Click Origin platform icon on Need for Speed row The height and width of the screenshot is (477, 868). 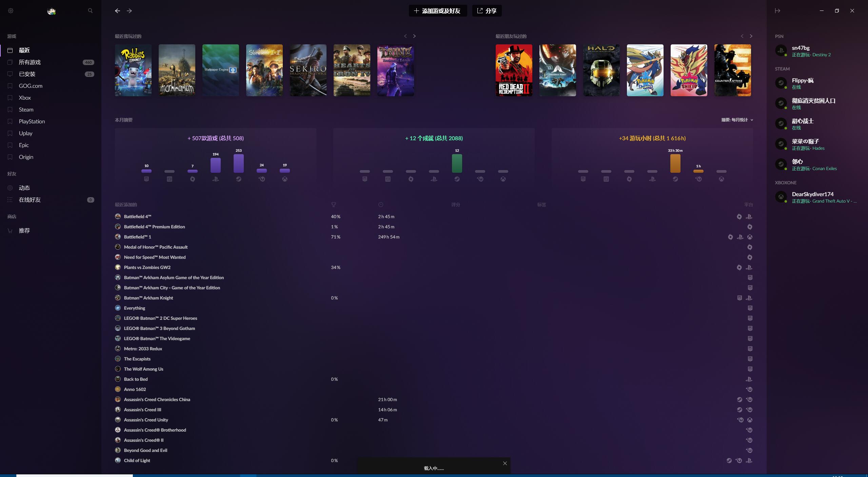pos(750,257)
